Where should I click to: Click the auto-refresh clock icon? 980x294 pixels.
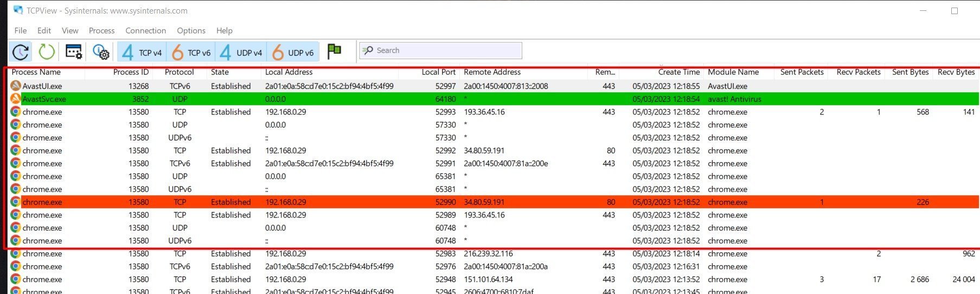[x=21, y=52]
